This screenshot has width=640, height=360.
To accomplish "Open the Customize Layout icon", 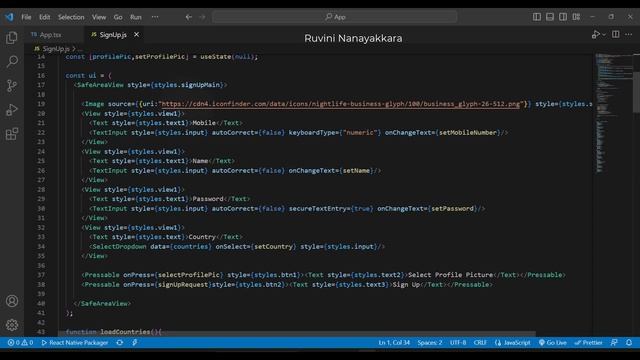I will [576, 17].
